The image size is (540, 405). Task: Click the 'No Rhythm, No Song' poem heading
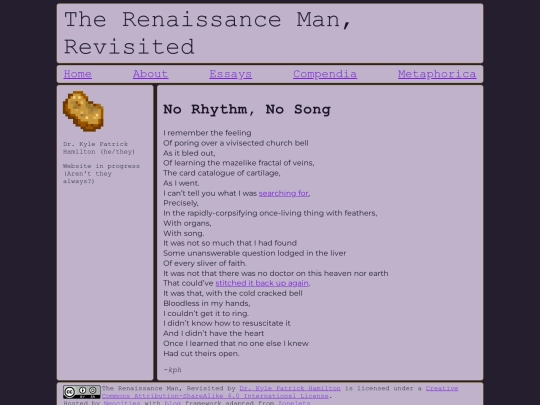(247, 110)
